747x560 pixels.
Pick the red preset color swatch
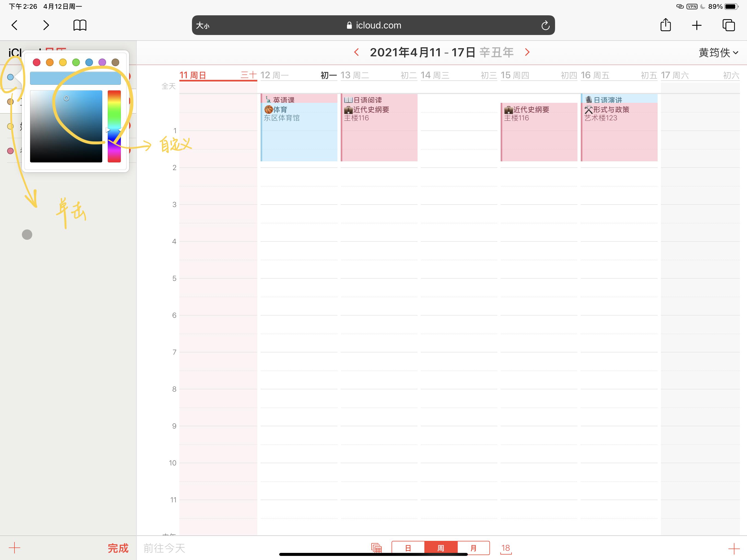coord(37,62)
